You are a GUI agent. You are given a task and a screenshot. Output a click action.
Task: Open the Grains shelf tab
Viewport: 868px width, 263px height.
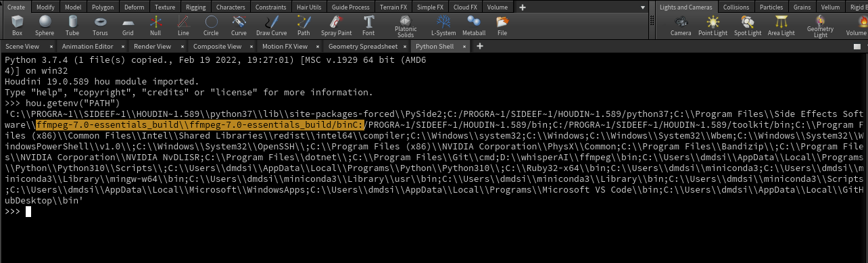[x=802, y=7]
